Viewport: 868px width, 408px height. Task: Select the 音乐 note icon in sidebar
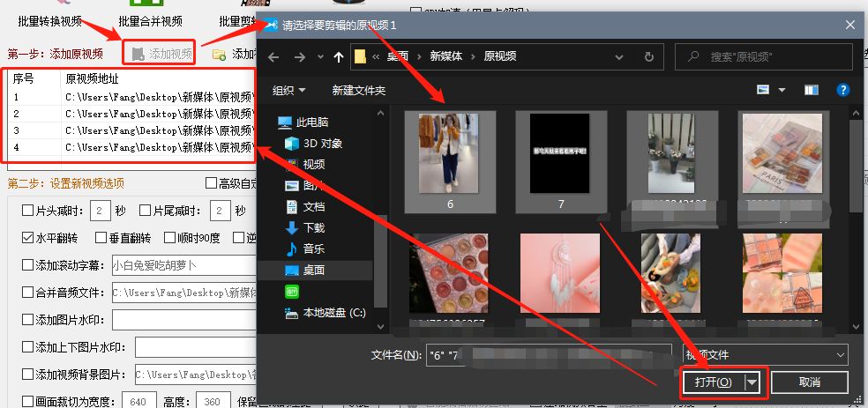(292, 249)
